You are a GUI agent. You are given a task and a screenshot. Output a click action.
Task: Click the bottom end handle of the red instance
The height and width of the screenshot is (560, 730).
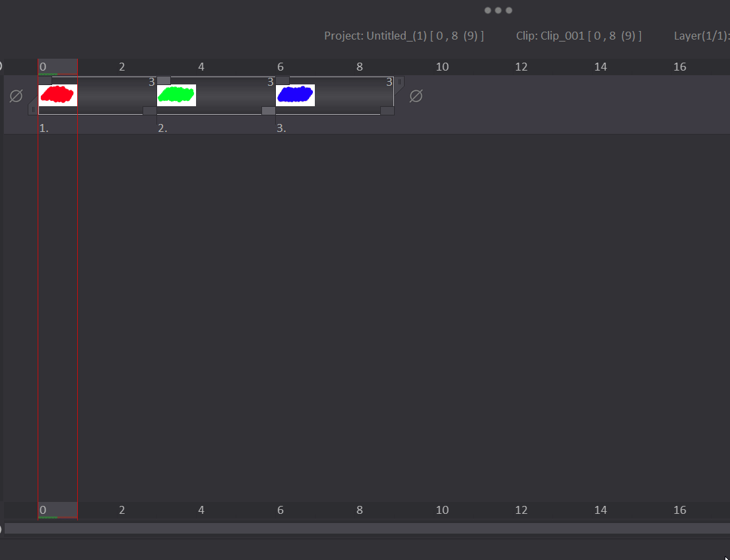(150, 111)
